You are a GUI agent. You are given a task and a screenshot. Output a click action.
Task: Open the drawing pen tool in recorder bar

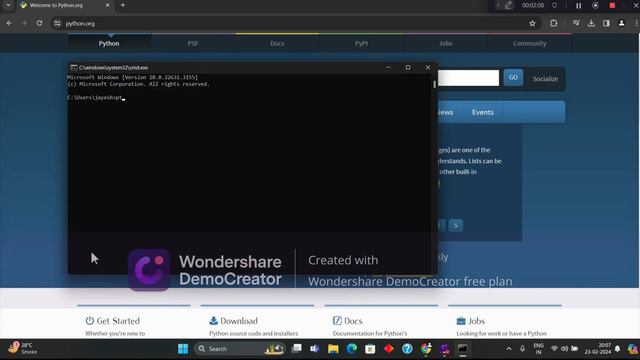pyautogui.click(x=508, y=5)
